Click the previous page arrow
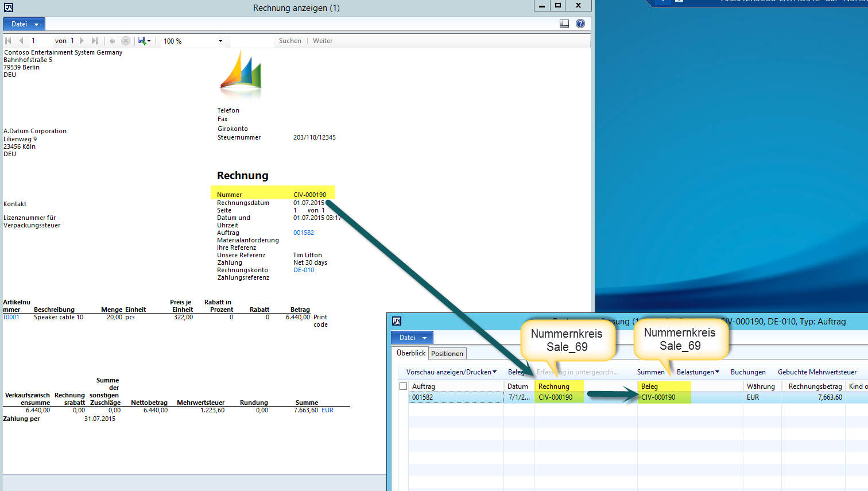 coord(21,41)
